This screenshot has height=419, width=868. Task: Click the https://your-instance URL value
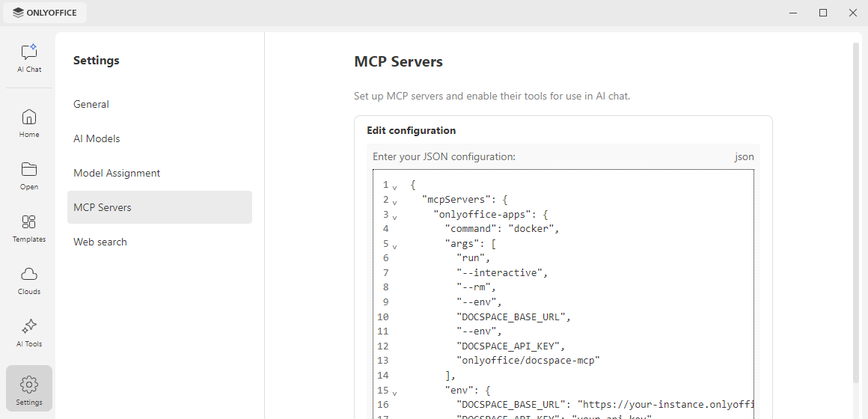pyautogui.click(x=666, y=405)
